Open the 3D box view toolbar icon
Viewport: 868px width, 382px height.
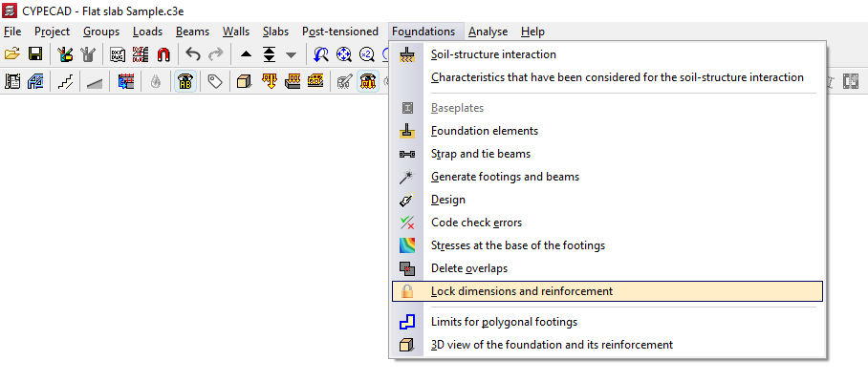(244, 82)
